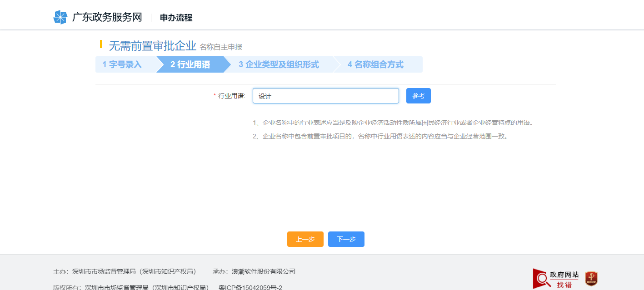Screen dimensions: 644x290
Task: Click the red shield certification badge in footer
Action: point(591,279)
